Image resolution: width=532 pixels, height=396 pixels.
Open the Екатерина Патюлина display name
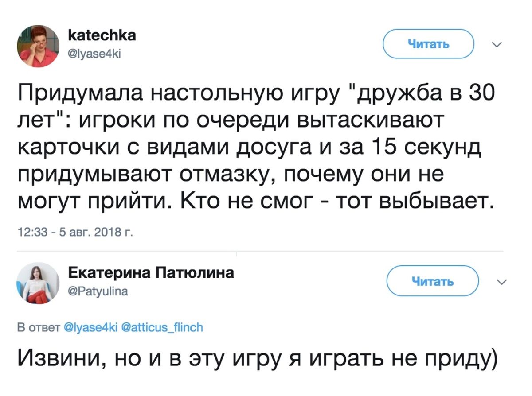click(151, 273)
